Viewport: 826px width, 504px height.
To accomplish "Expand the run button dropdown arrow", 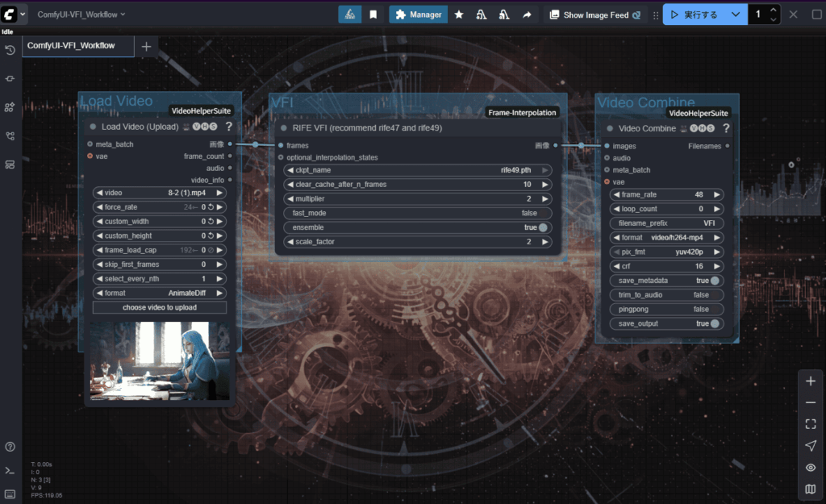I will coord(735,15).
